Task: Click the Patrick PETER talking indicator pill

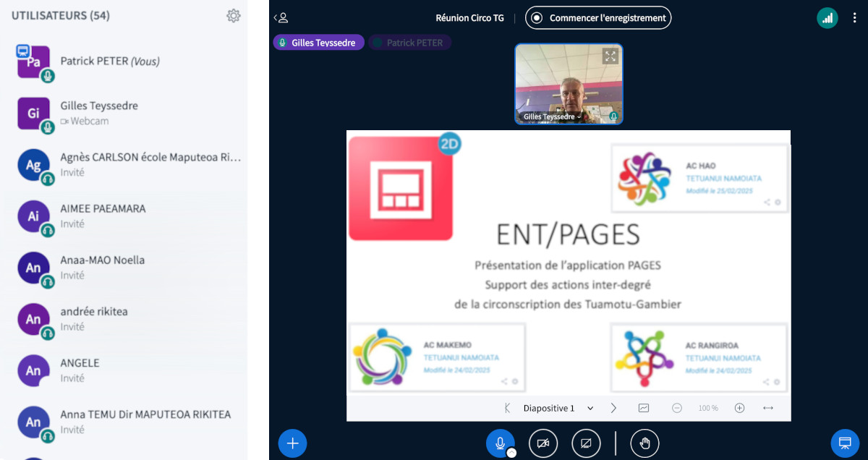Action: (x=409, y=43)
